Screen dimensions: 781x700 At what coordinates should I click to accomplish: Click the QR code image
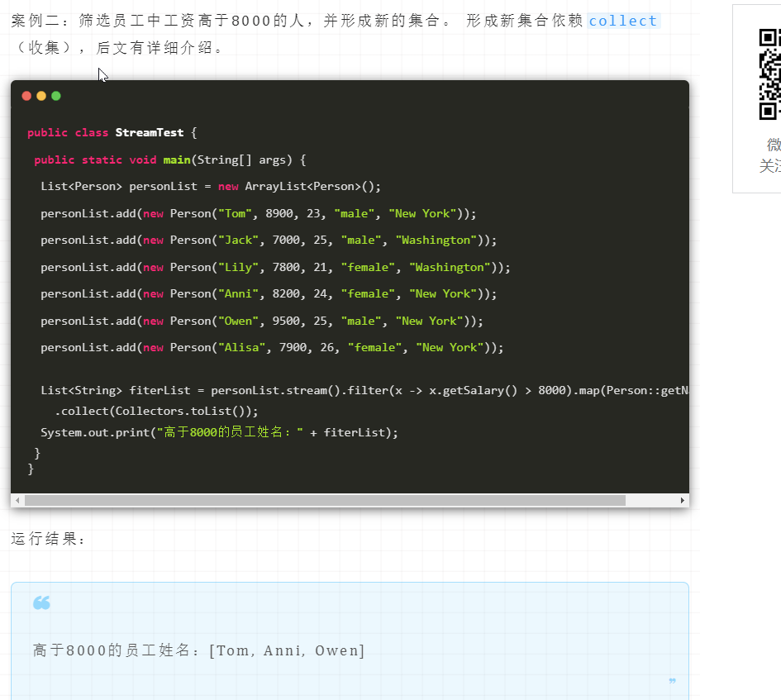click(x=769, y=74)
